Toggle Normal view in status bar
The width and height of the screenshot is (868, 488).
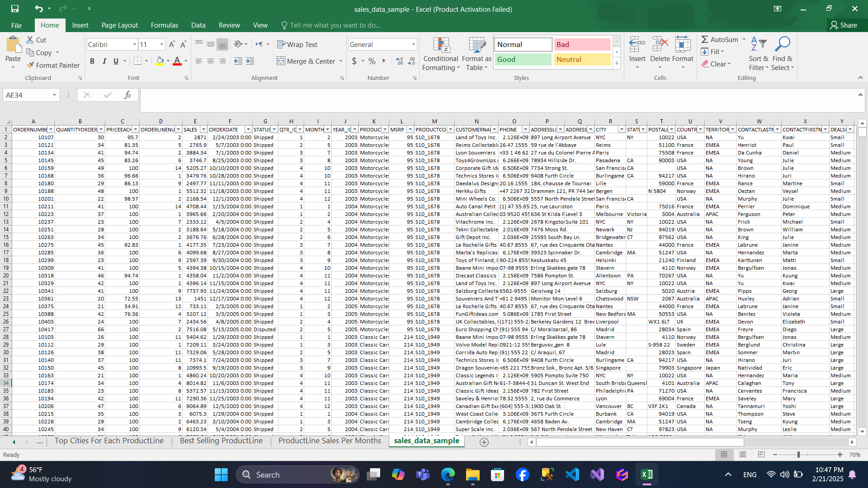tap(724, 455)
